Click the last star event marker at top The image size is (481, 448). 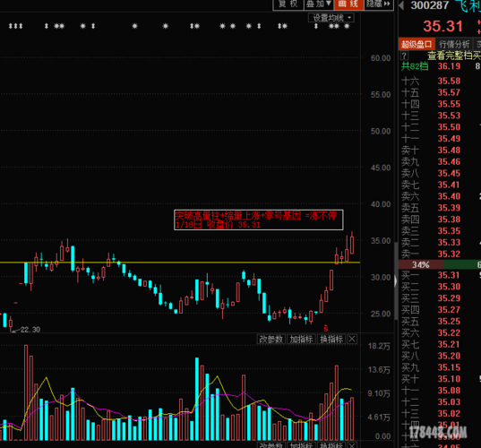347,26
